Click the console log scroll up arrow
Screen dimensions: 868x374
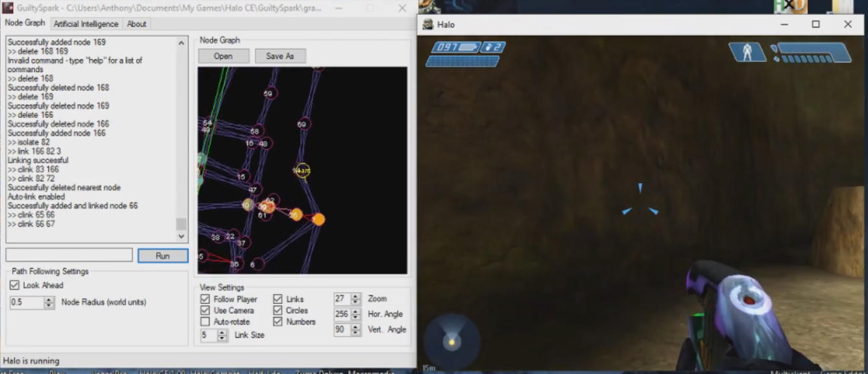182,43
